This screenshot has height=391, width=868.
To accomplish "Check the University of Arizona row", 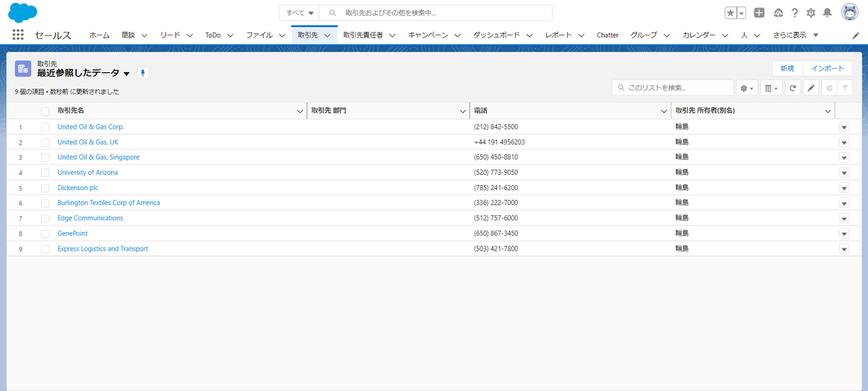I will 46,173.
